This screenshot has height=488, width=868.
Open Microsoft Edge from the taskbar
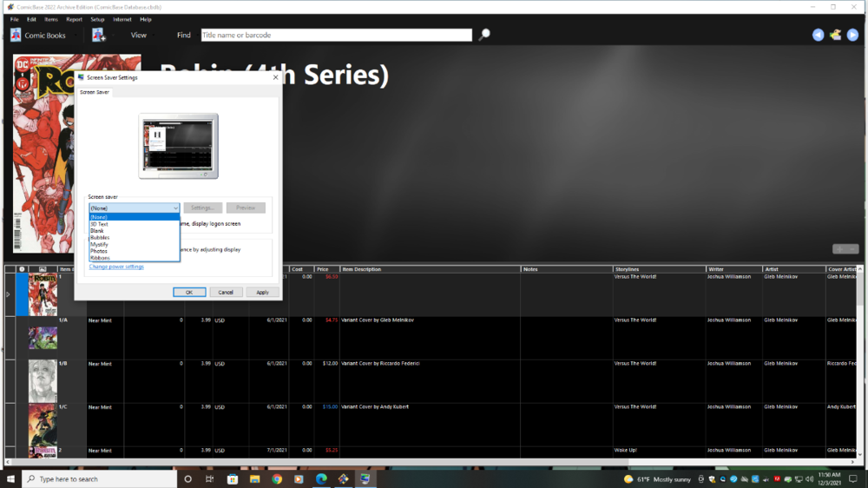[321, 479]
